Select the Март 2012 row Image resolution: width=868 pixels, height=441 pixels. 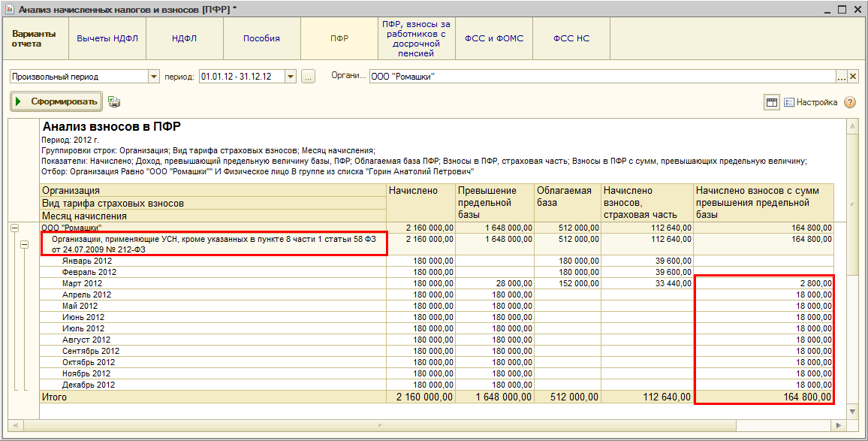(83, 284)
